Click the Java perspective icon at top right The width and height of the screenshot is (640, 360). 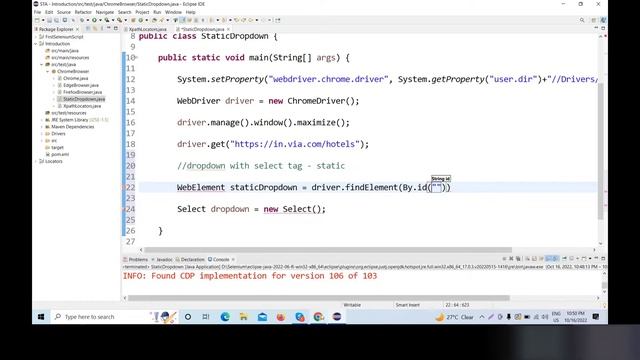pyautogui.click(x=603, y=20)
